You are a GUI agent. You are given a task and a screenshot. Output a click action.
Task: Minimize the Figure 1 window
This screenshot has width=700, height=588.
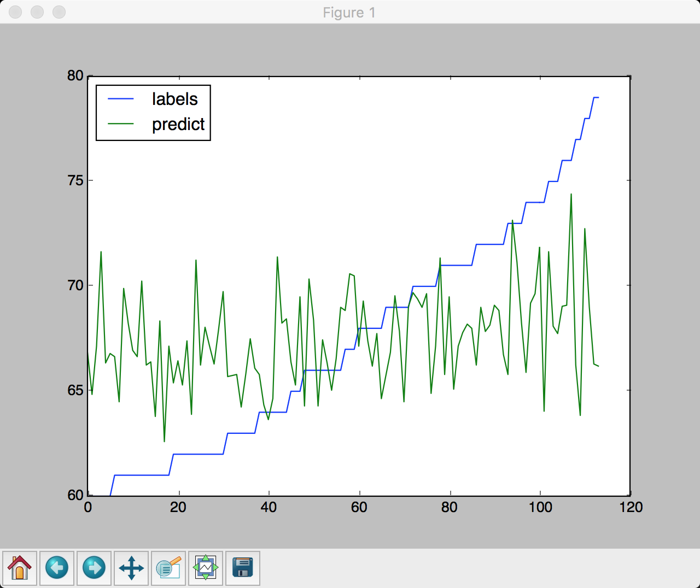coord(37,12)
